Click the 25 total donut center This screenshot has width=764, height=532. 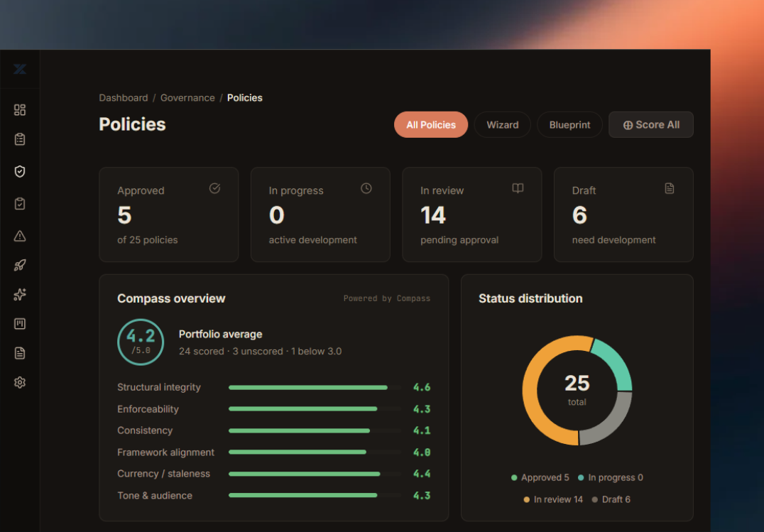577,390
